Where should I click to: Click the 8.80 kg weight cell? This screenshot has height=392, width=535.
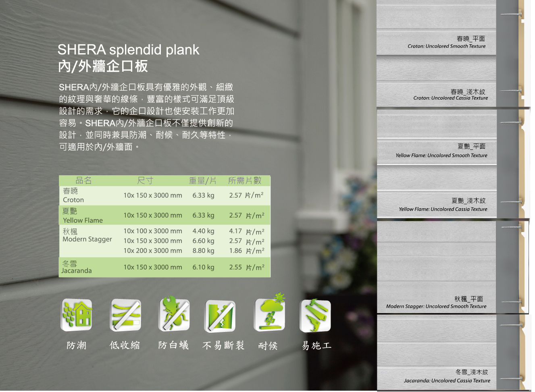tap(203, 251)
